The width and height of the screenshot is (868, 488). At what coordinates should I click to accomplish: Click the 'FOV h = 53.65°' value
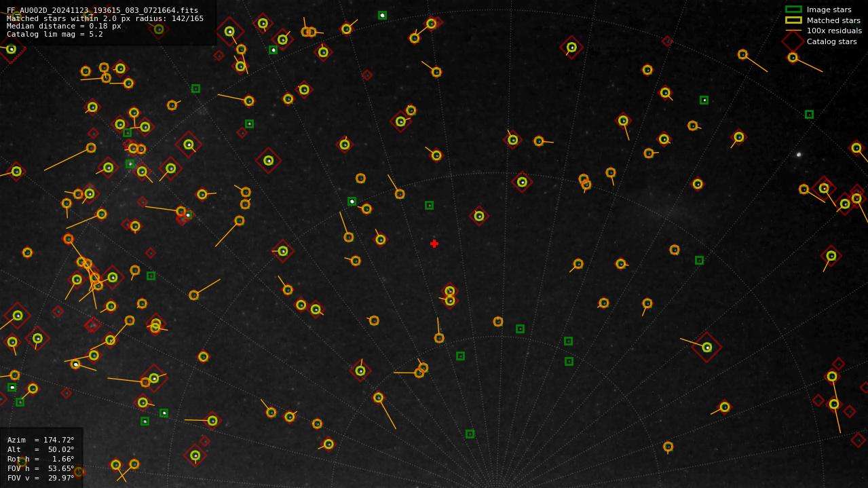point(41,468)
